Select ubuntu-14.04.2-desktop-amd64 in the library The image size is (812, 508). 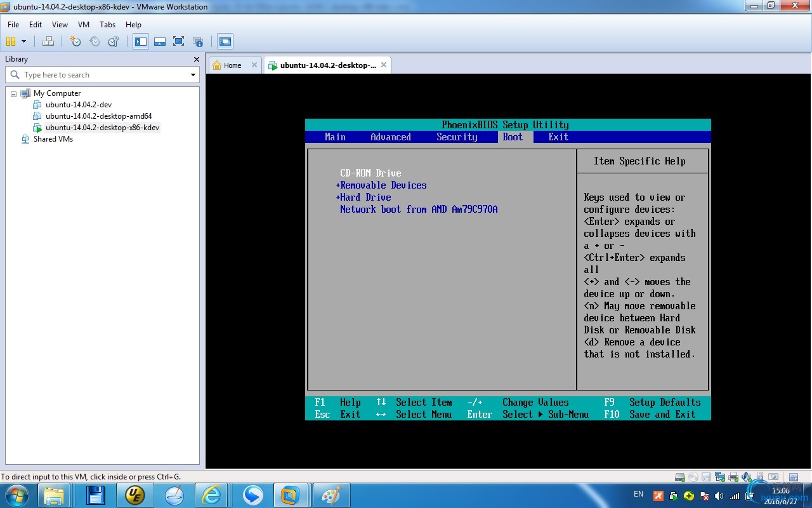point(99,116)
